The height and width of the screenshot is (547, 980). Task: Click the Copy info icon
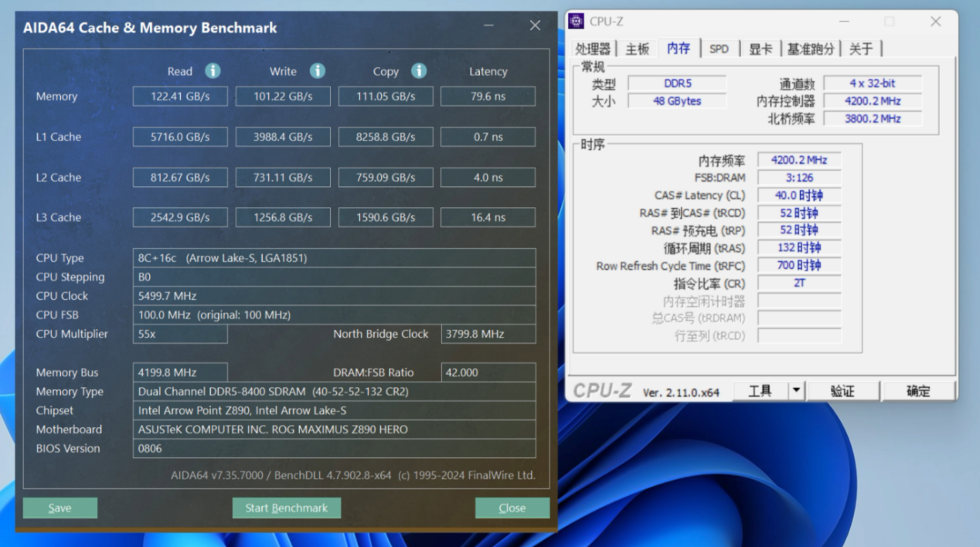coord(419,71)
